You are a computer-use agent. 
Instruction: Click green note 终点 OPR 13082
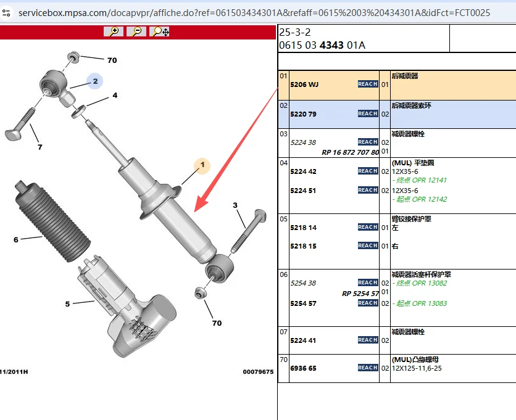pos(420,283)
